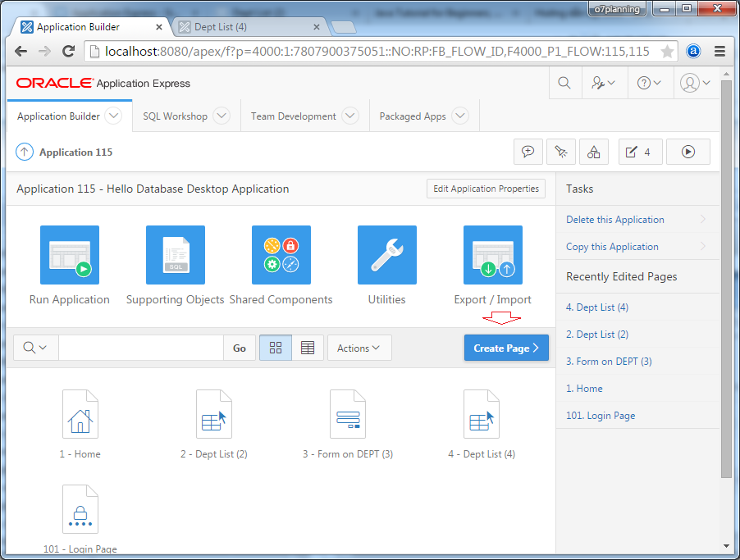Click the browser reload icon

coord(68,51)
